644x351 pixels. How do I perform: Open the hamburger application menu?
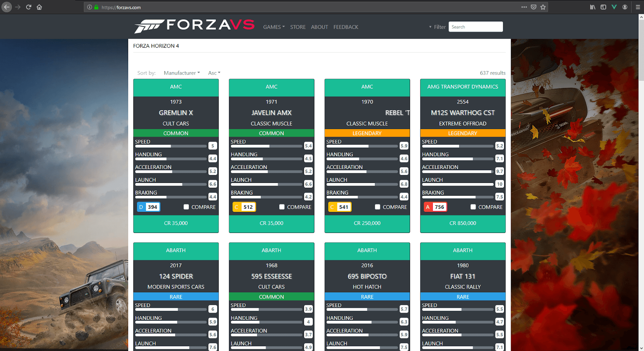[638, 7]
